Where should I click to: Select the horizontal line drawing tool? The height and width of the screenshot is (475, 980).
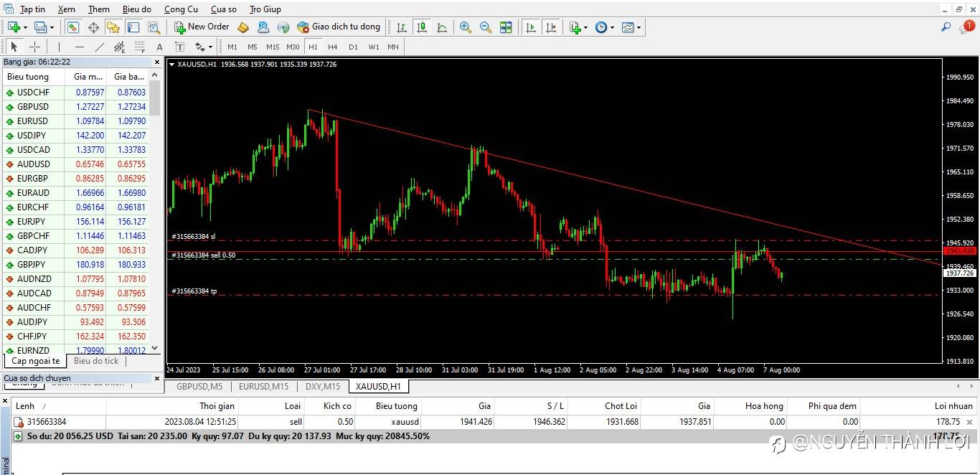(79, 47)
